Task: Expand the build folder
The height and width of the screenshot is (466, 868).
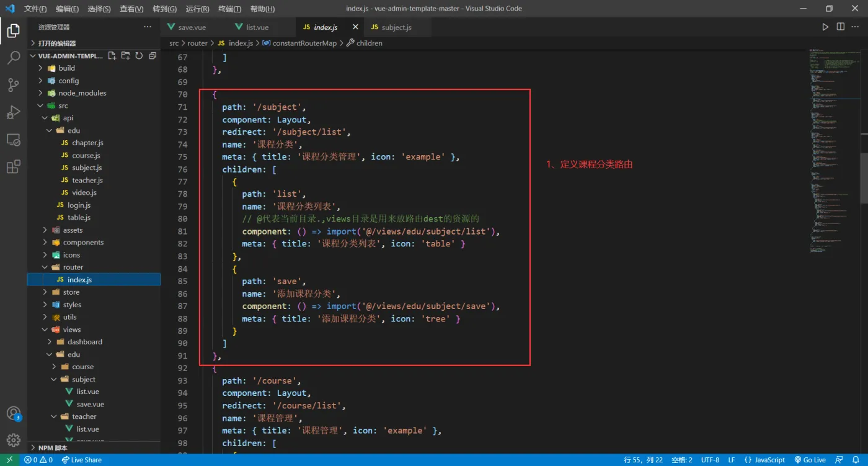Action: [94, 68]
